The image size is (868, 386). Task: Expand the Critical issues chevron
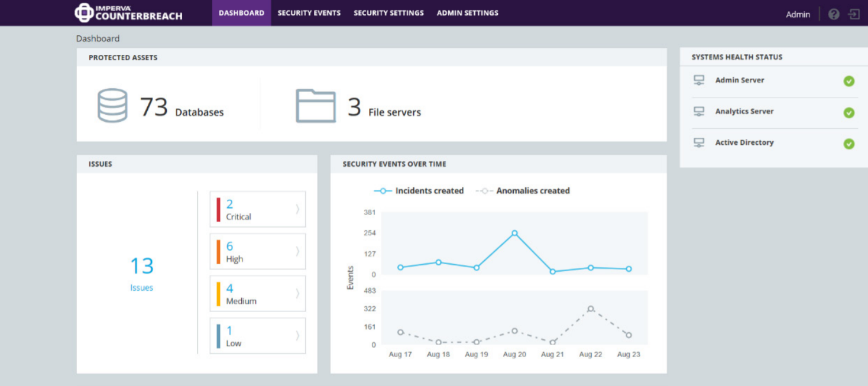[x=297, y=209]
